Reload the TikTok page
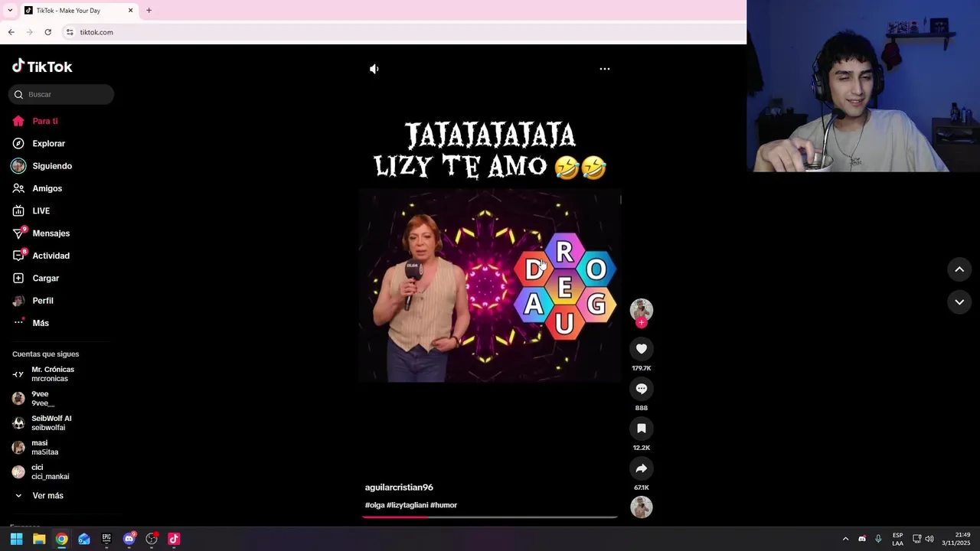The image size is (980, 551). point(47,32)
